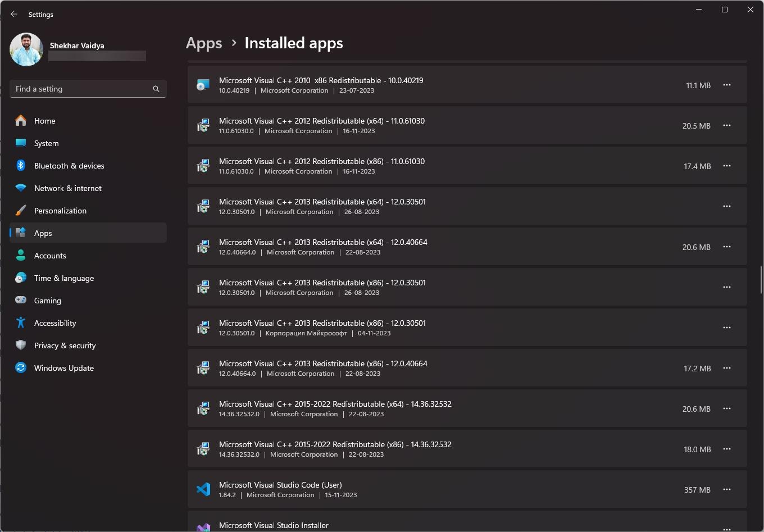Open more options for Visual C++ 2015-2022 x64

click(727, 408)
